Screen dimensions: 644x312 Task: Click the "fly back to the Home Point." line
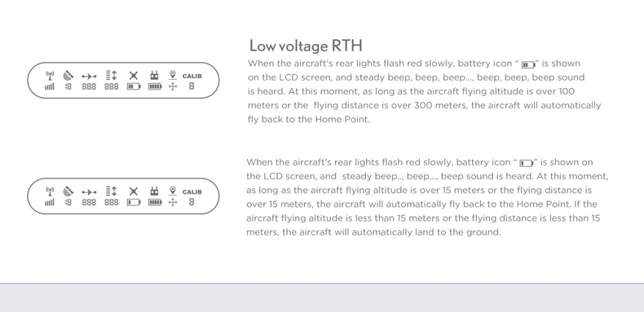308,120
